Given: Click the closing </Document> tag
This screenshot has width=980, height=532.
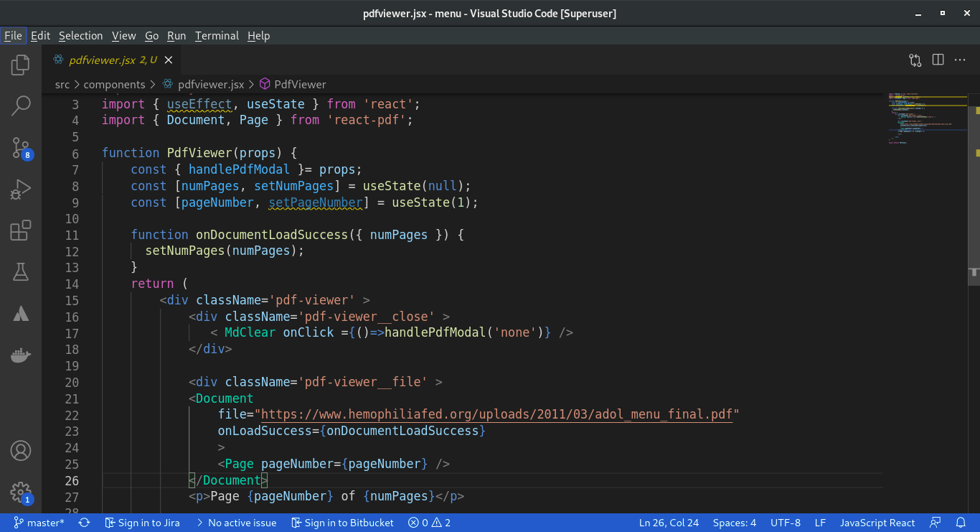Looking at the screenshot, I should click(228, 480).
